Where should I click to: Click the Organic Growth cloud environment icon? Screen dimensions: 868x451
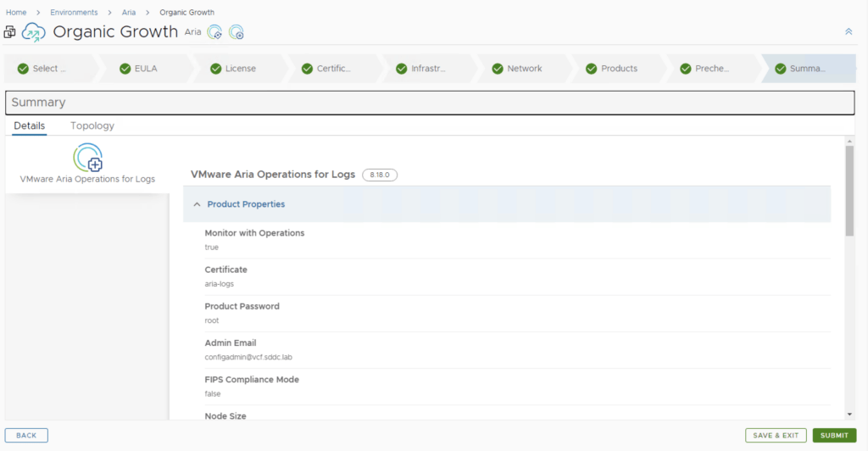coord(34,32)
